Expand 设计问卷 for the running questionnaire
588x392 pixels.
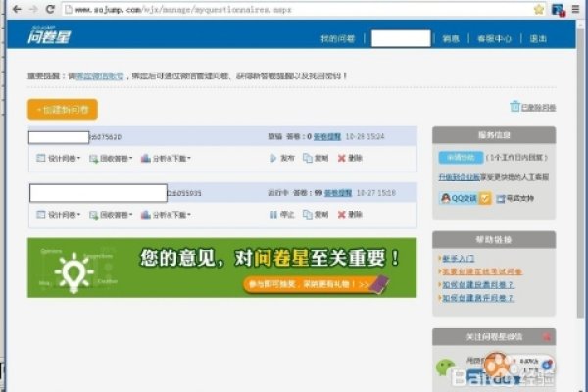[59, 215]
